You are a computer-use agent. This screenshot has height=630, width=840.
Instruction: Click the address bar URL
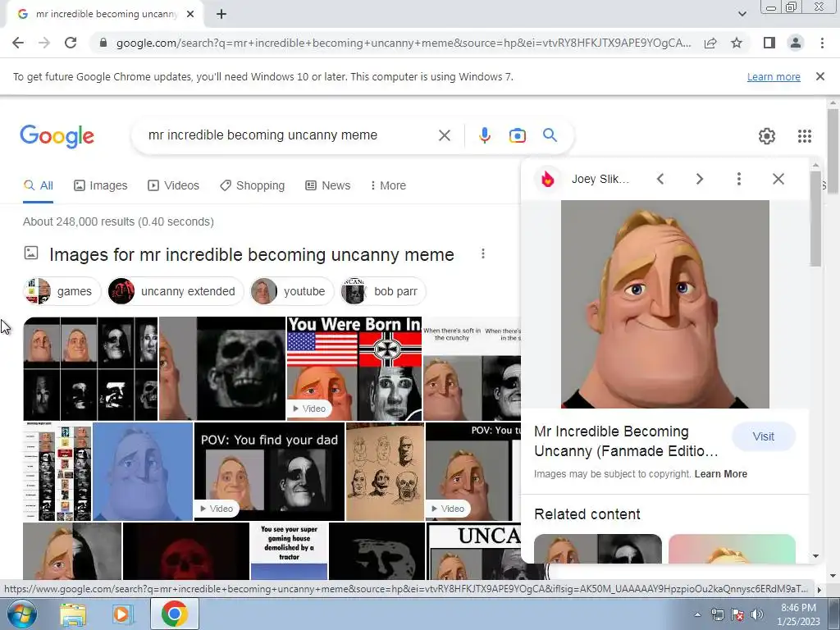pyautogui.click(x=403, y=43)
